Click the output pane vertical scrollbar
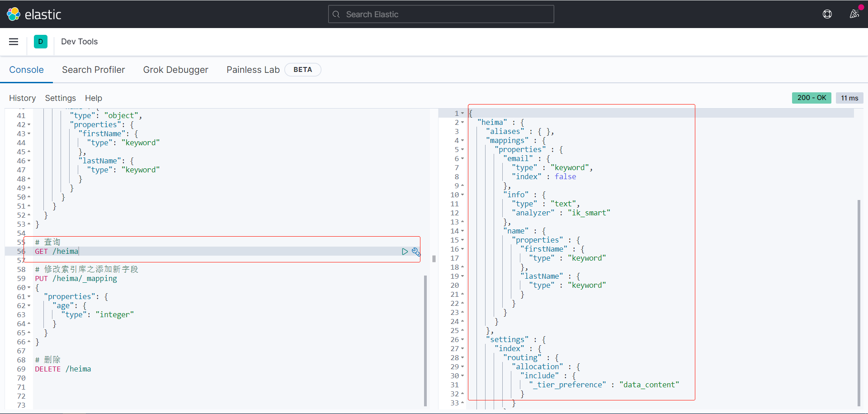Viewport: 868px width, 414px height. (x=859, y=302)
